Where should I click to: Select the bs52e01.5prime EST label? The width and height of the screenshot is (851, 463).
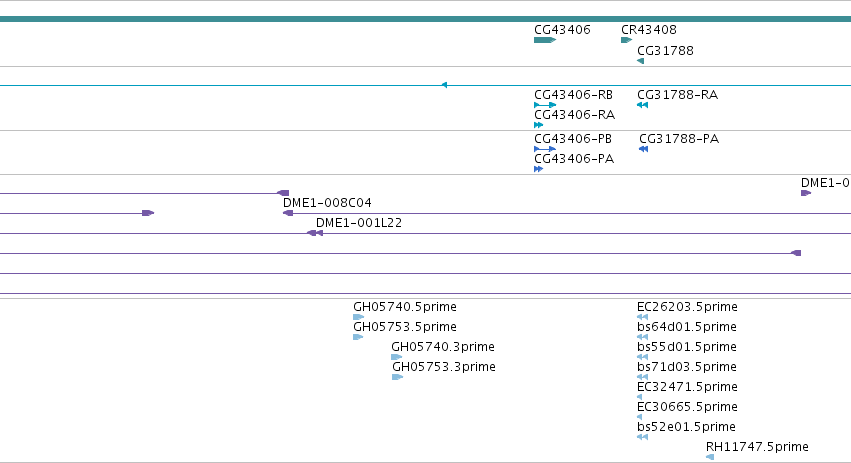point(686,427)
